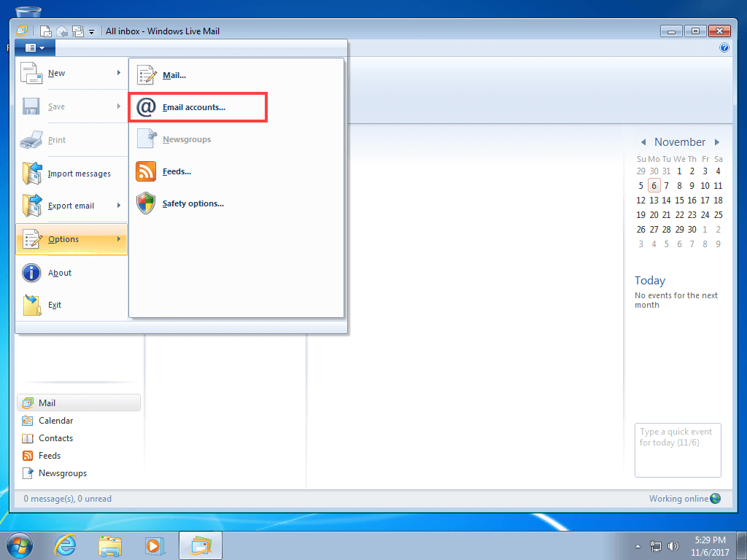Click the Working online globe icon

pos(715,499)
